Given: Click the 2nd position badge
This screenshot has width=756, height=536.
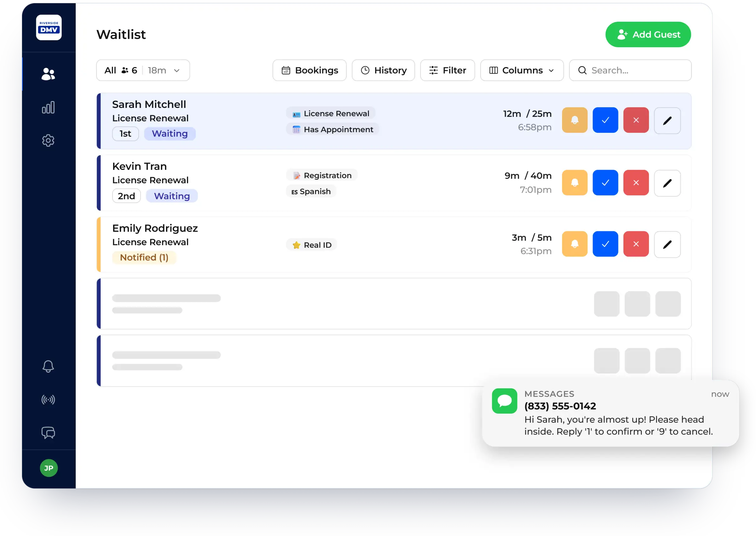Looking at the screenshot, I should pos(127,196).
